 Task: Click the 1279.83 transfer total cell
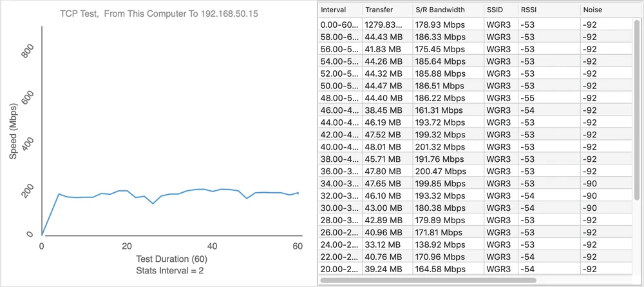(385, 25)
